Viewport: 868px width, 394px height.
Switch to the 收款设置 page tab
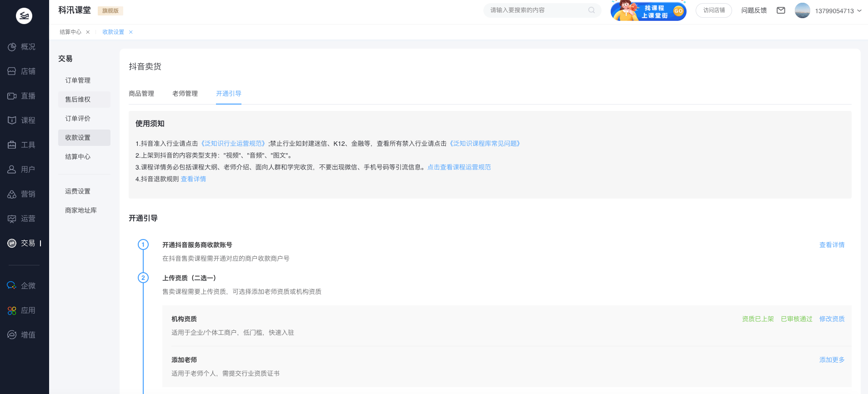tap(113, 32)
